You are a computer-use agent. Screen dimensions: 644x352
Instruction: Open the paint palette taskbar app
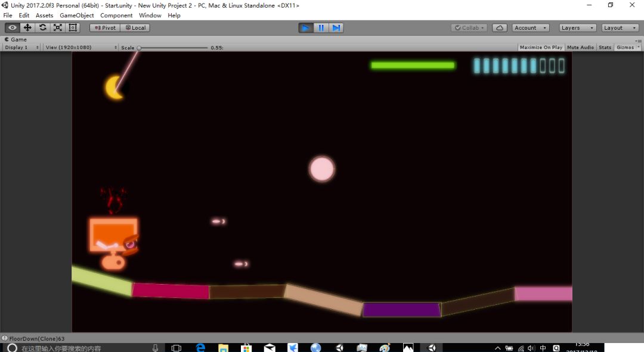click(385, 348)
